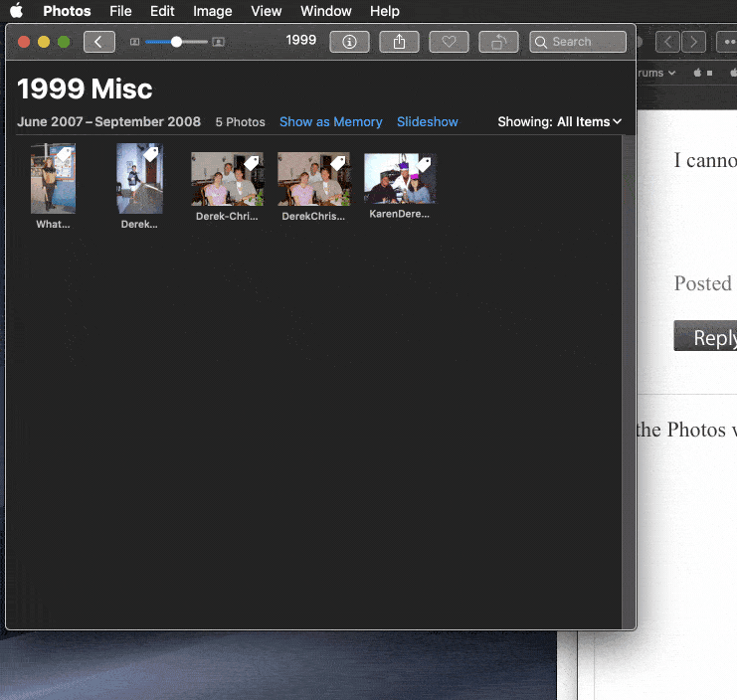The height and width of the screenshot is (700, 737).
Task: Click the Reply button in browser window
Action: [x=705, y=336]
